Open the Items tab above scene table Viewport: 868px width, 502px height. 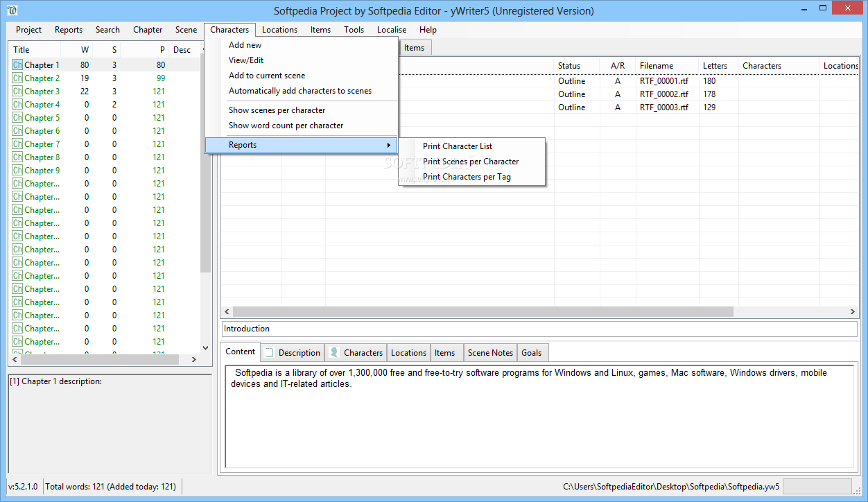tap(415, 48)
